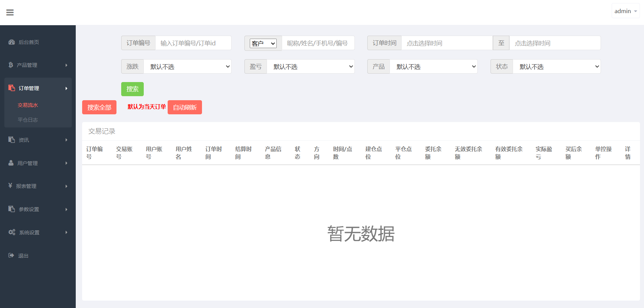The image size is (644, 308).
Task: Click the hamburger menu icon
Action: pyautogui.click(x=10, y=12)
